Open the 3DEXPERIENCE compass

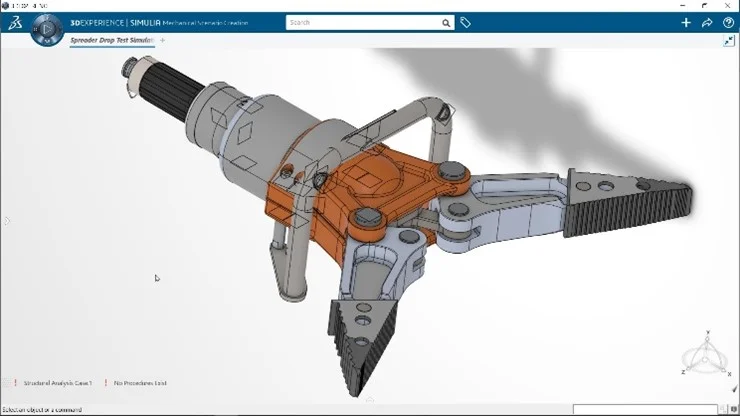[47, 32]
